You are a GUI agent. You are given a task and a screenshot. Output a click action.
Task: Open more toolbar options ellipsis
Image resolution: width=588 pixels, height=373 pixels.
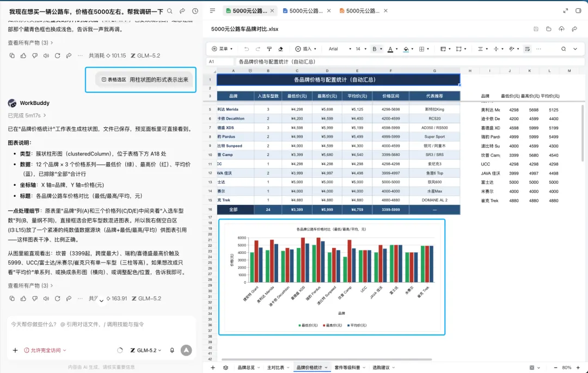pos(539,49)
